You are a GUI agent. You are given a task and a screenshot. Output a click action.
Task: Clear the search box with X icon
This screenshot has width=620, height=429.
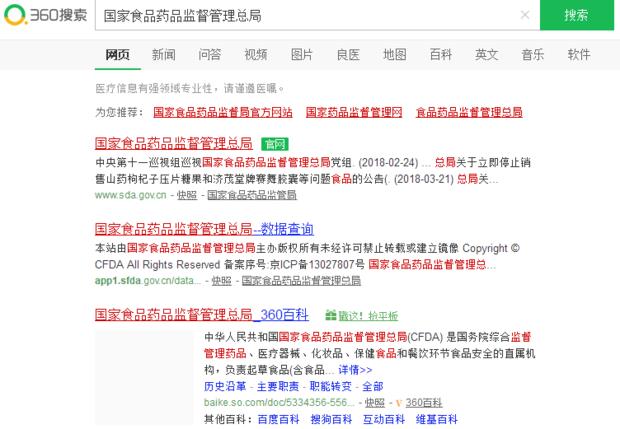[x=525, y=15]
